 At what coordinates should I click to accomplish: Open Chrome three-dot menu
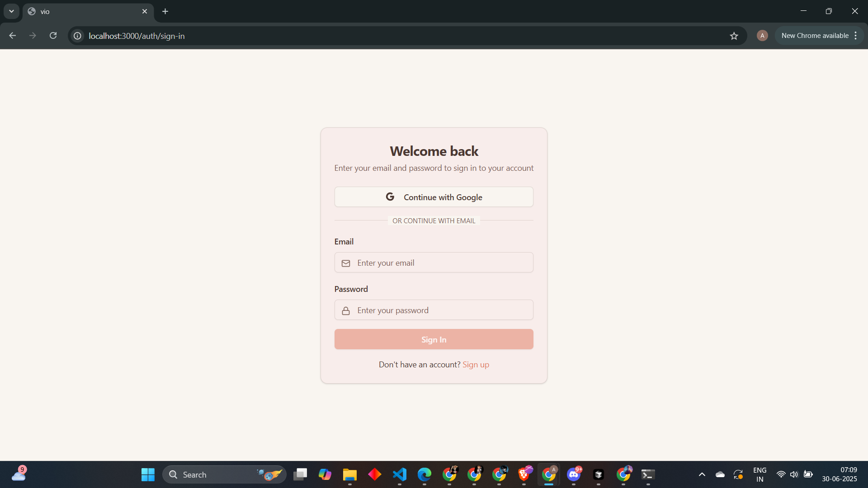tap(856, 36)
